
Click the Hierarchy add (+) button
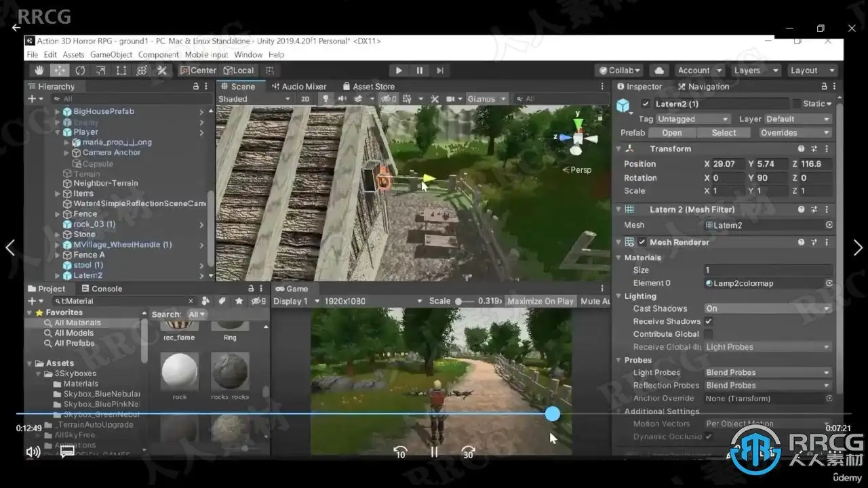[32, 99]
